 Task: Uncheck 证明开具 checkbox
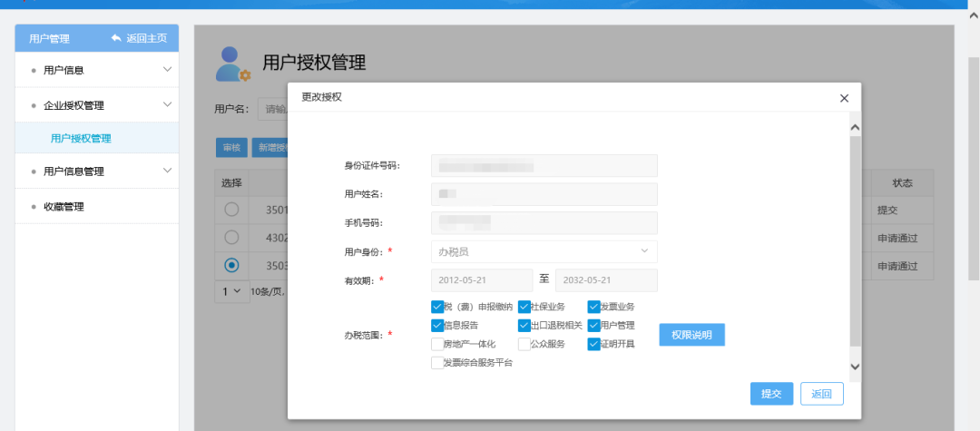pos(593,344)
